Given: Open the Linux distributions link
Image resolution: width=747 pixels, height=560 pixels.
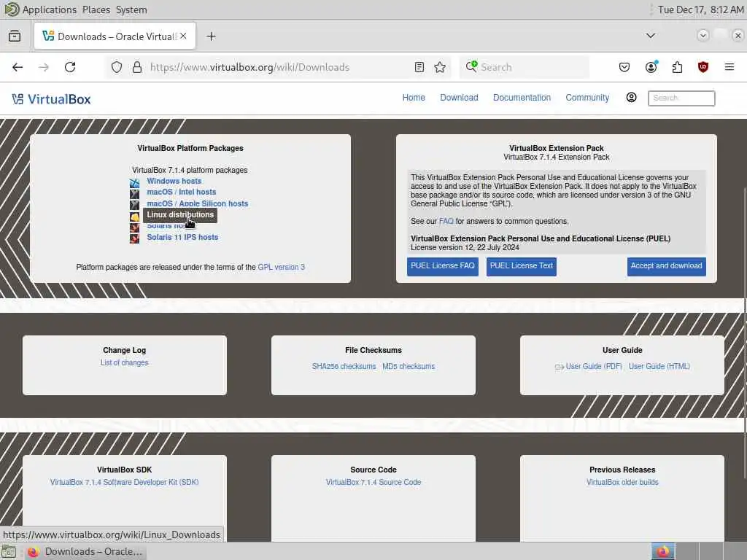Looking at the screenshot, I should (x=180, y=215).
